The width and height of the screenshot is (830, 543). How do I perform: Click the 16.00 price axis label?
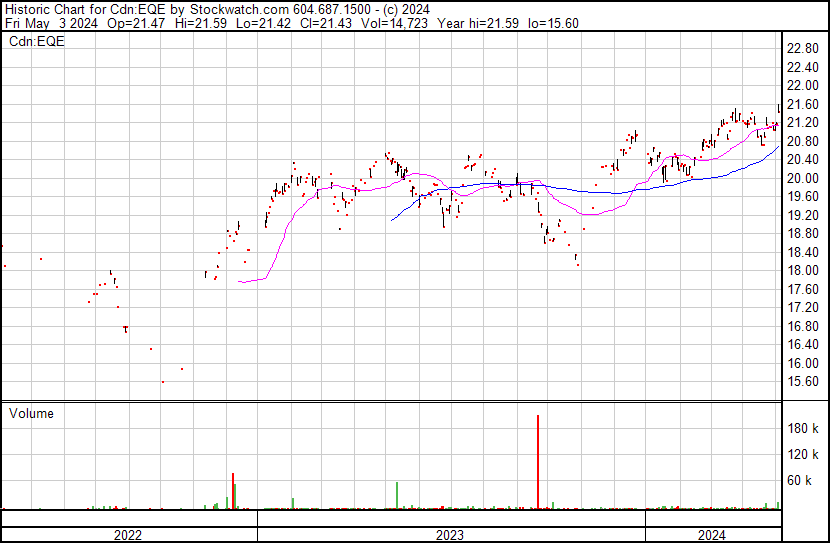click(x=802, y=364)
